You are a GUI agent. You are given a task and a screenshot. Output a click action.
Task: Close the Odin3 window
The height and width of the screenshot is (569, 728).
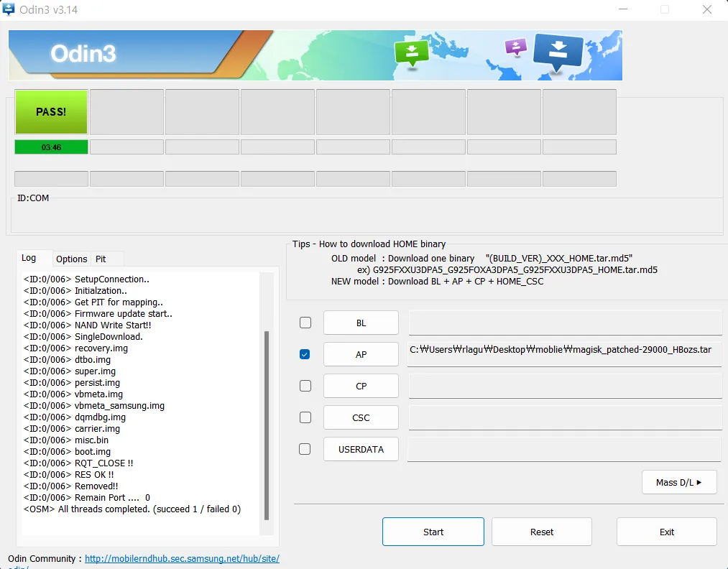[x=706, y=9]
